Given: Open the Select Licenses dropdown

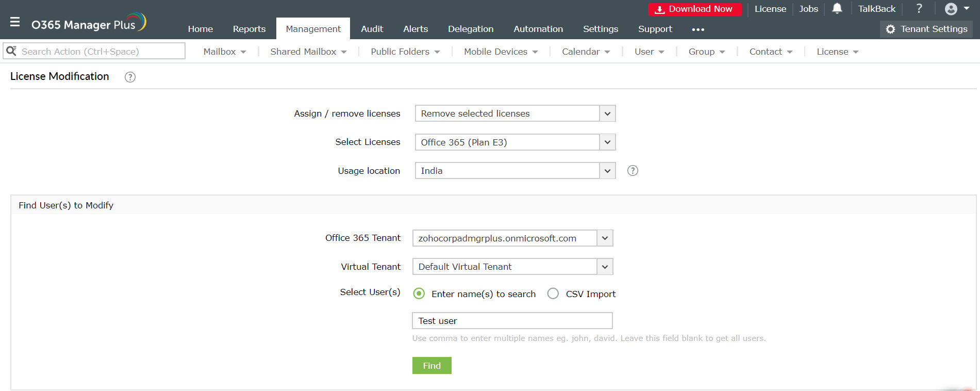Looking at the screenshot, I should (x=515, y=142).
